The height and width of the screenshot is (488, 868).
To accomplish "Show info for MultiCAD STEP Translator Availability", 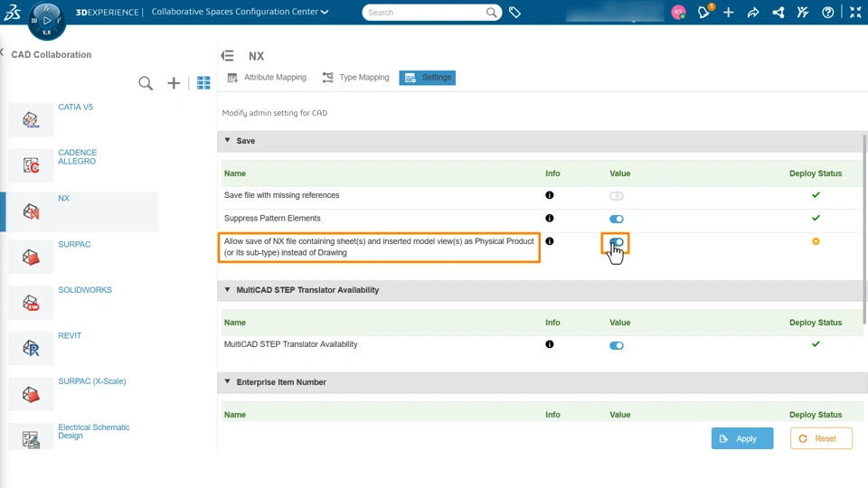I will pyautogui.click(x=549, y=344).
